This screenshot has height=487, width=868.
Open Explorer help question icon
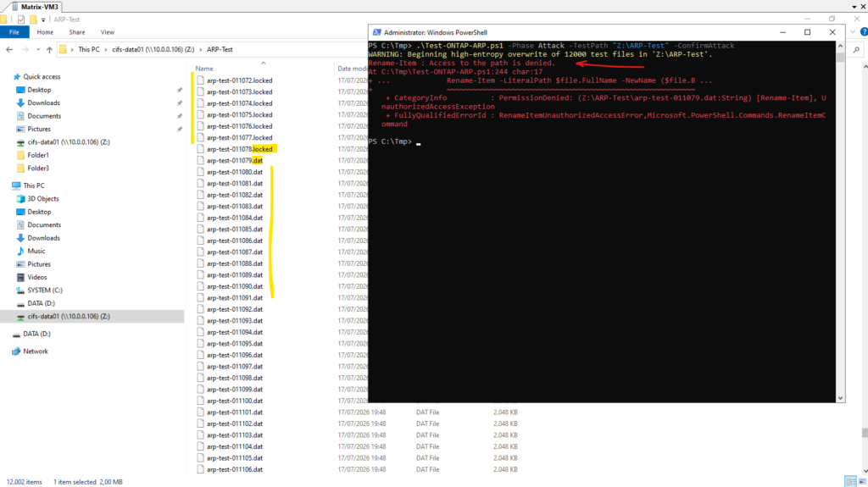(x=864, y=32)
